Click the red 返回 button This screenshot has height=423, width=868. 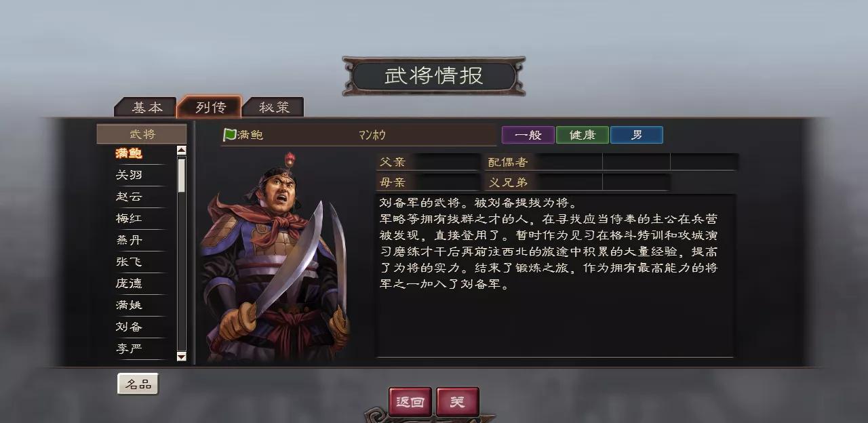point(410,402)
